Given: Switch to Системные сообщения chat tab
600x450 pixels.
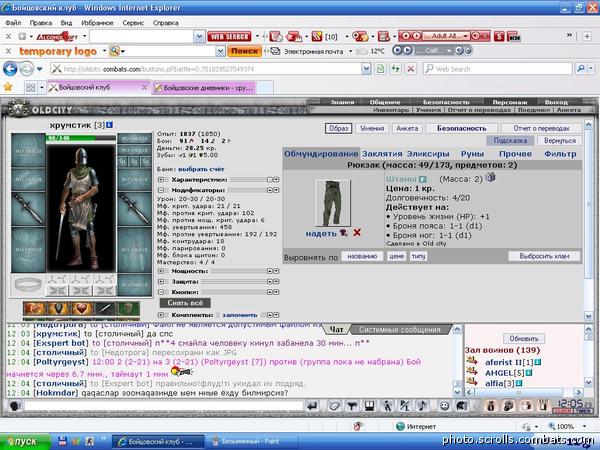Looking at the screenshot, I should point(399,329).
